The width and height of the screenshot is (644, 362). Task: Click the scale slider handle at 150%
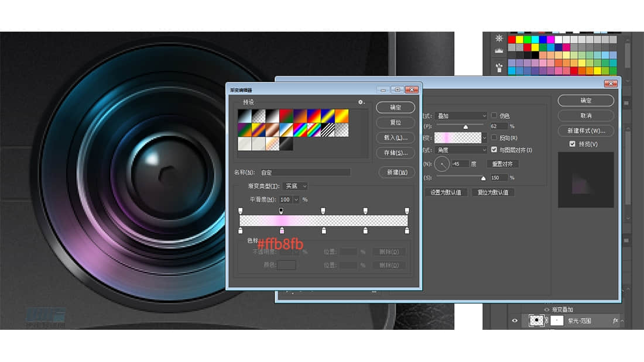[x=483, y=178]
